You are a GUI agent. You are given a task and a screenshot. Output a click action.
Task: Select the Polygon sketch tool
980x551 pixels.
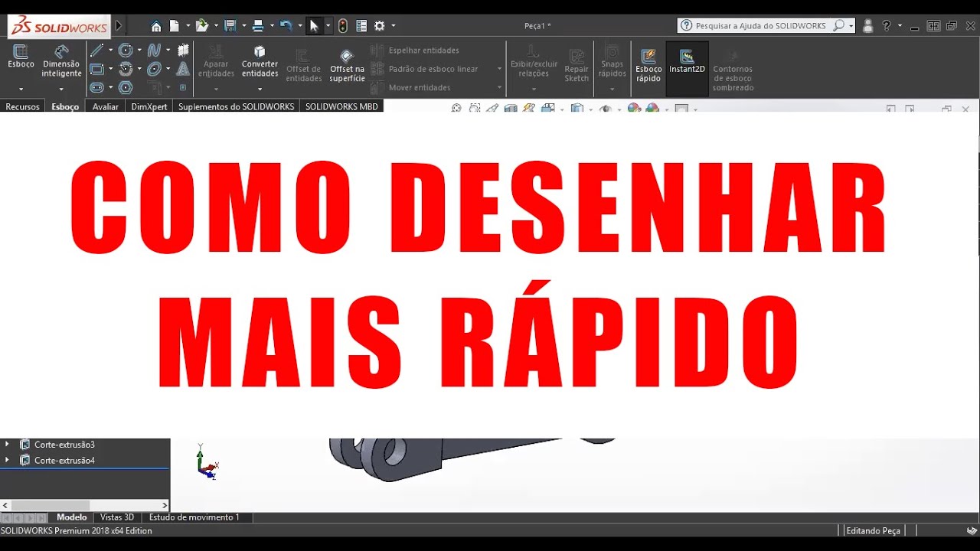(126, 87)
